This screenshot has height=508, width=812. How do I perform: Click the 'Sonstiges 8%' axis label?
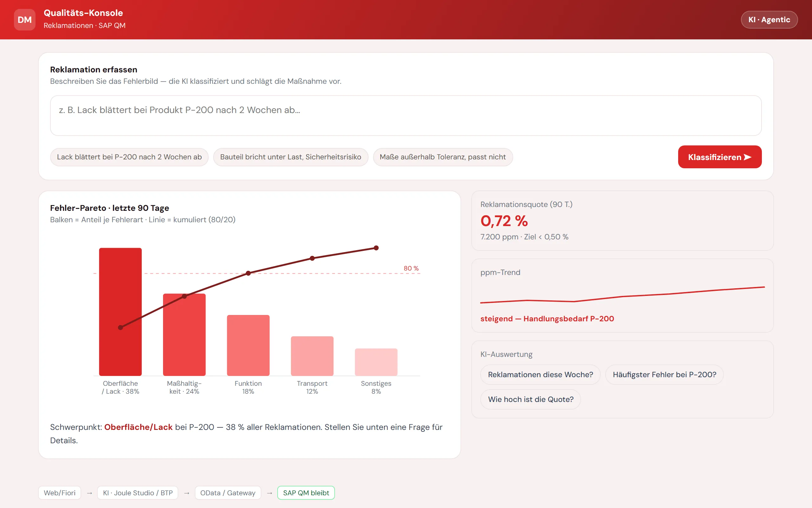pos(376,387)
